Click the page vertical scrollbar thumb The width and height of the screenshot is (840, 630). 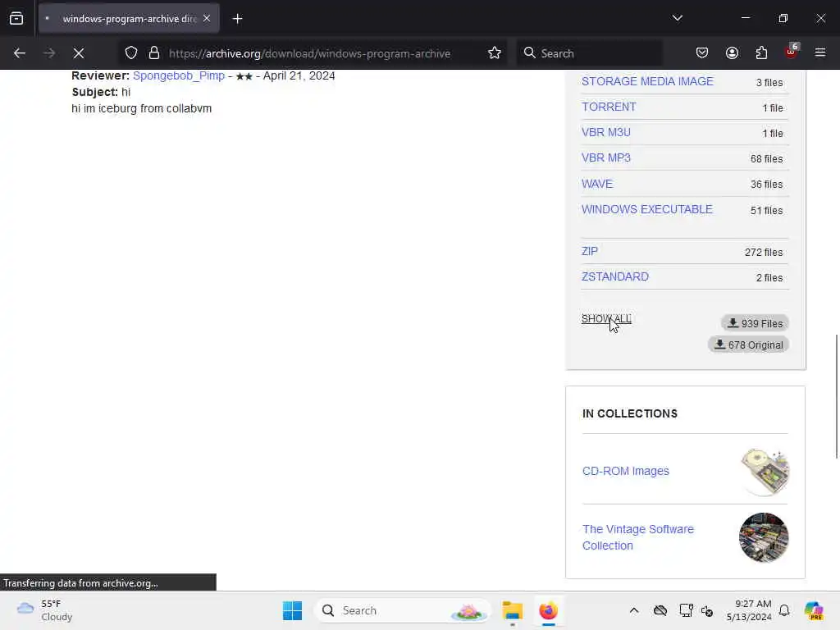(x=836, y=396)
